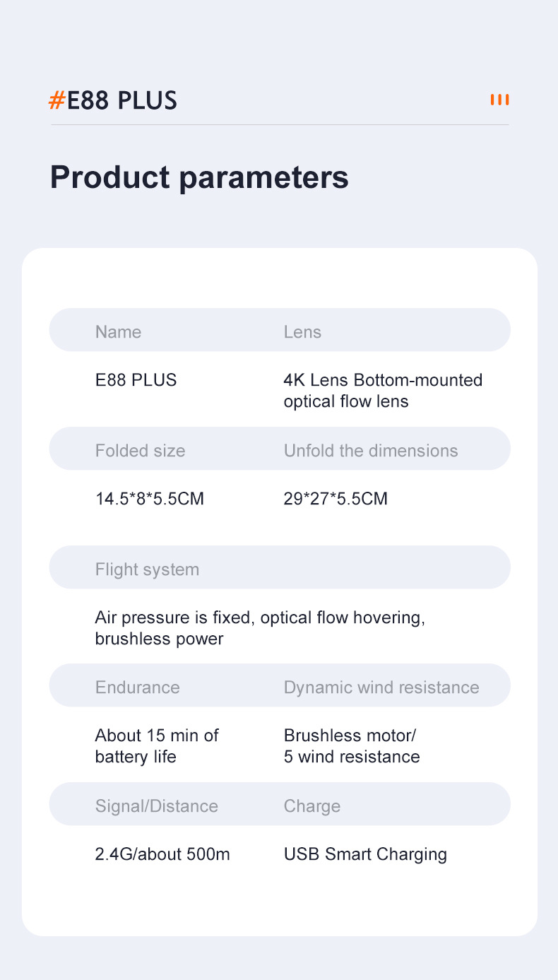Click the Folded size header

(x=140, y=451)
